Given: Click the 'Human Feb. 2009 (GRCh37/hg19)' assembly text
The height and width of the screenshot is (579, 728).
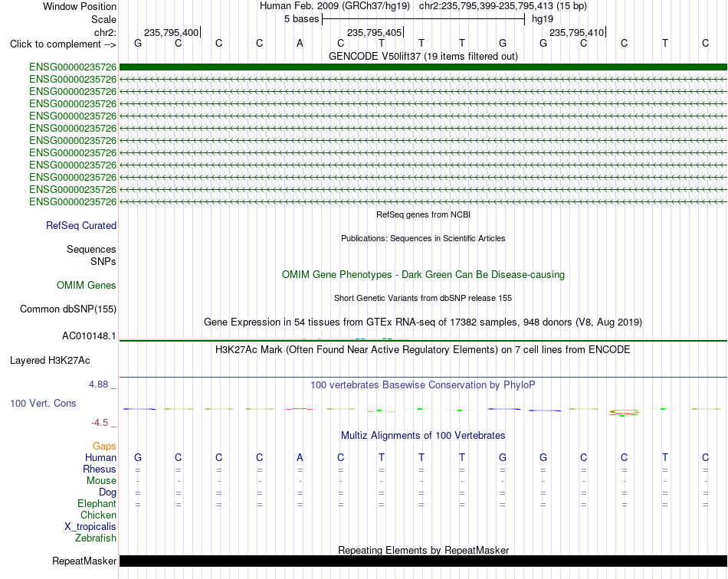Looking at the screenshot, I should pos(335,6).
